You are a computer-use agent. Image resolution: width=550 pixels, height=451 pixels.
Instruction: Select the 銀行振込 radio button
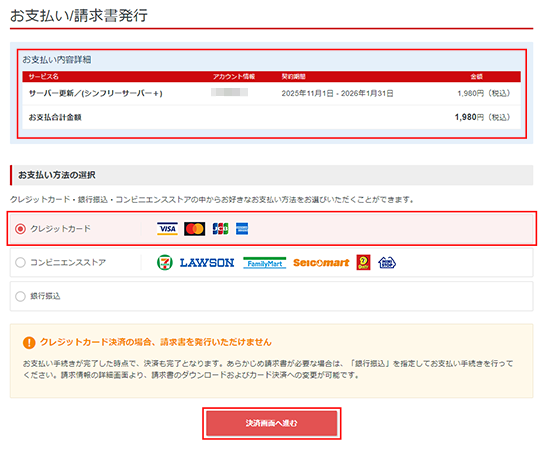[x=20, y=296]
